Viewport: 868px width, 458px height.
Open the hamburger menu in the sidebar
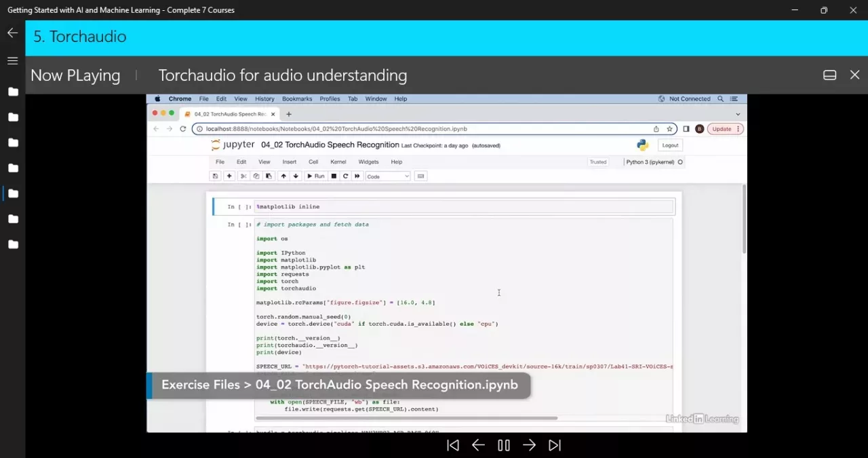[12, 61]
